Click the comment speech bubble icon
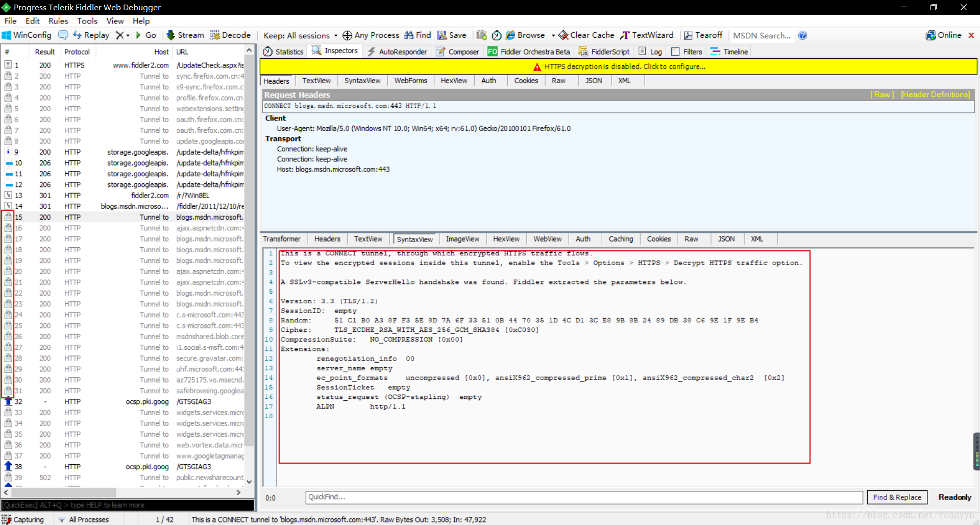 pyautogui.click(x=63, y=35)
